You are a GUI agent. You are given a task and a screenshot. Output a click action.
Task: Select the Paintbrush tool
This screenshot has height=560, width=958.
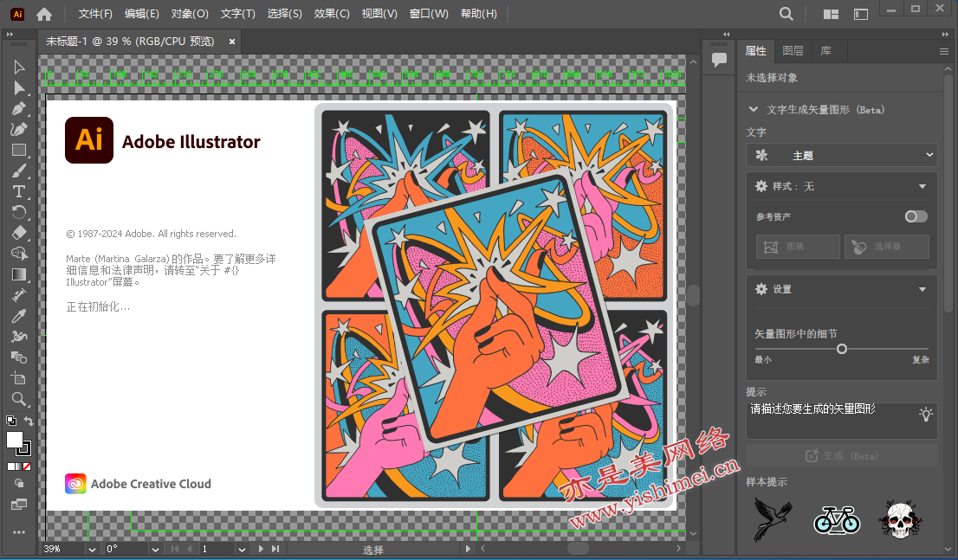[x=19, y=171]
